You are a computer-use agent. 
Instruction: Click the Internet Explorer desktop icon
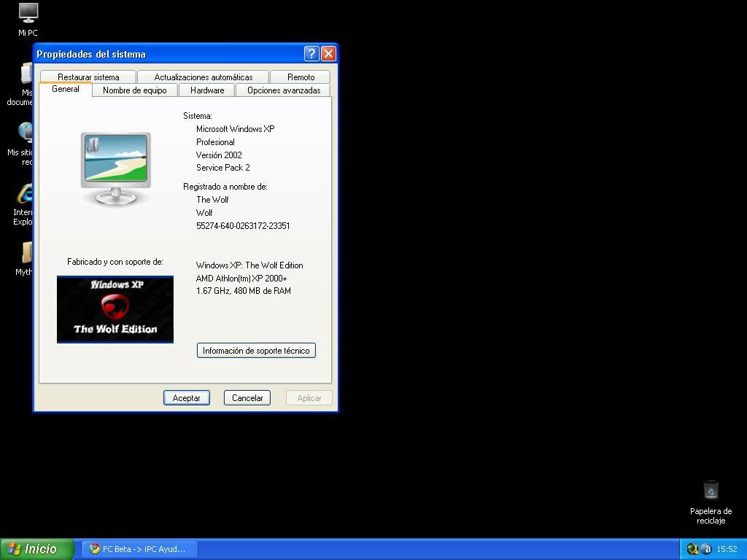26,195
